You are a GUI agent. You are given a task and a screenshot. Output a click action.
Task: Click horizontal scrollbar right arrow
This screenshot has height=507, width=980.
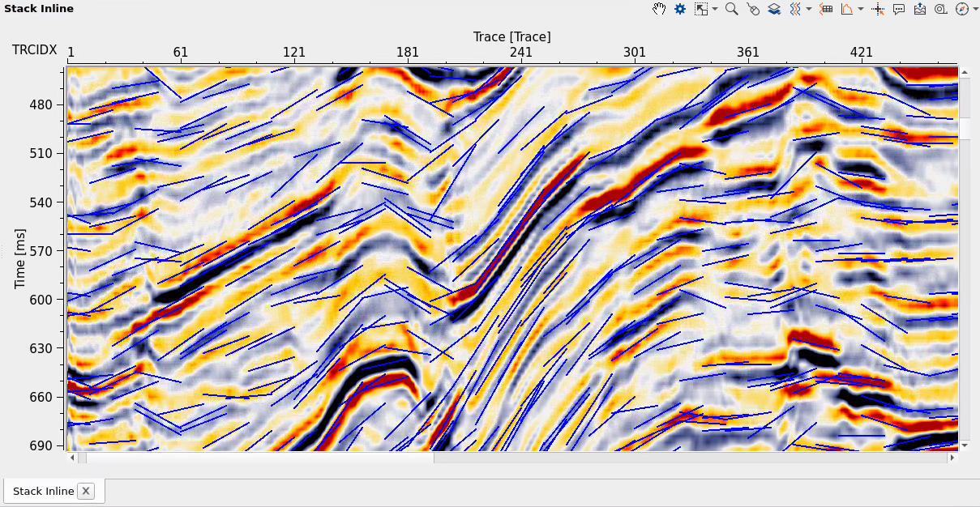pos(952,458)
